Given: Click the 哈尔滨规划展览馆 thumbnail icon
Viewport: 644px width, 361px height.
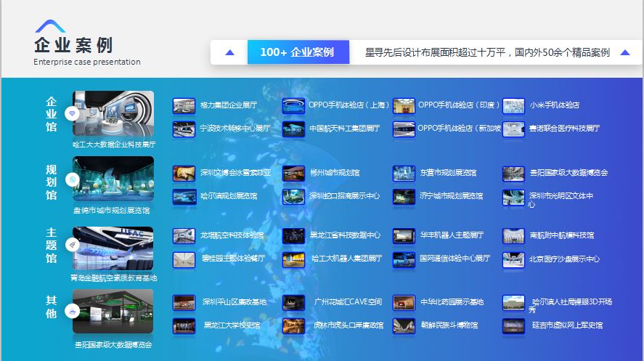Looking at the screenshot, I should pos(184,197).
